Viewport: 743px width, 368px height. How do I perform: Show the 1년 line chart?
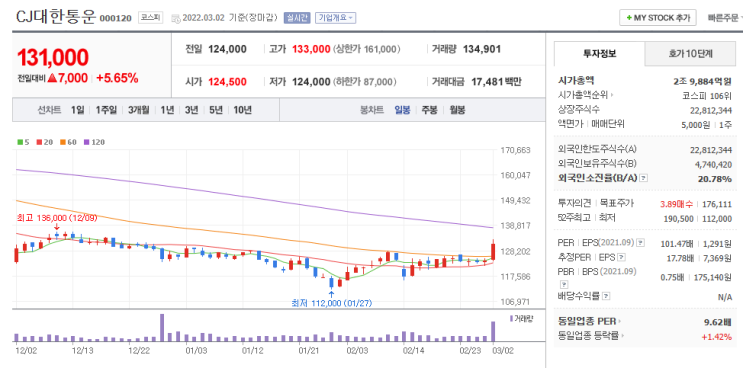click(x=167, y=110)
